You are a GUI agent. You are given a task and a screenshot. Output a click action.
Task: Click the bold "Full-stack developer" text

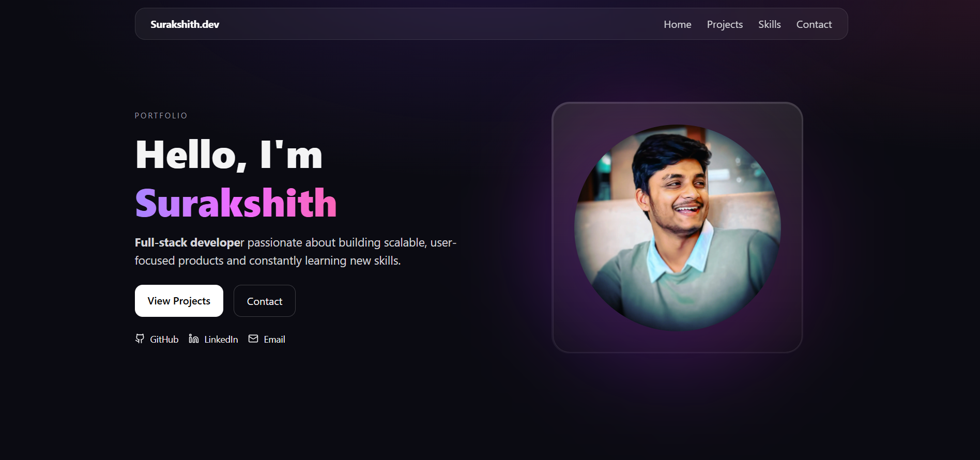pyautogui.click(x=189, y=243)
